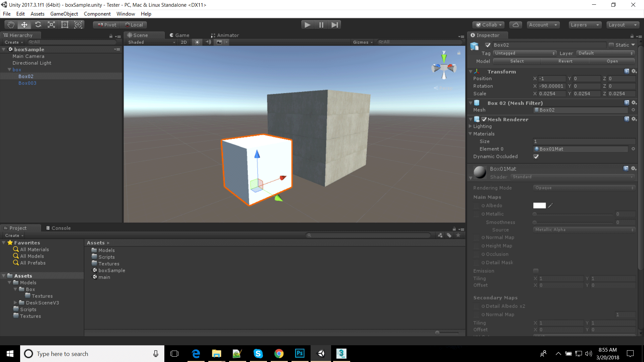Open the cloud Services button
The height and width of the screenshot is (362, 644).
[x=516, y=25]
